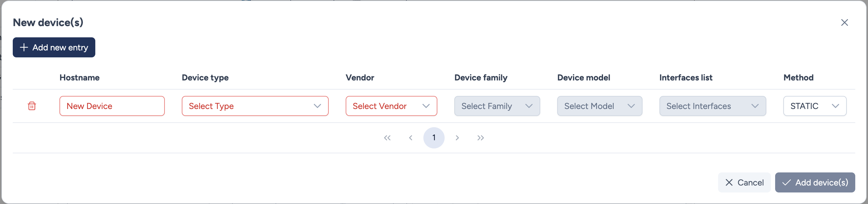Screen dimensions: 868x204
Task: Go to the previous page of entries
Action: click(410, 138)
